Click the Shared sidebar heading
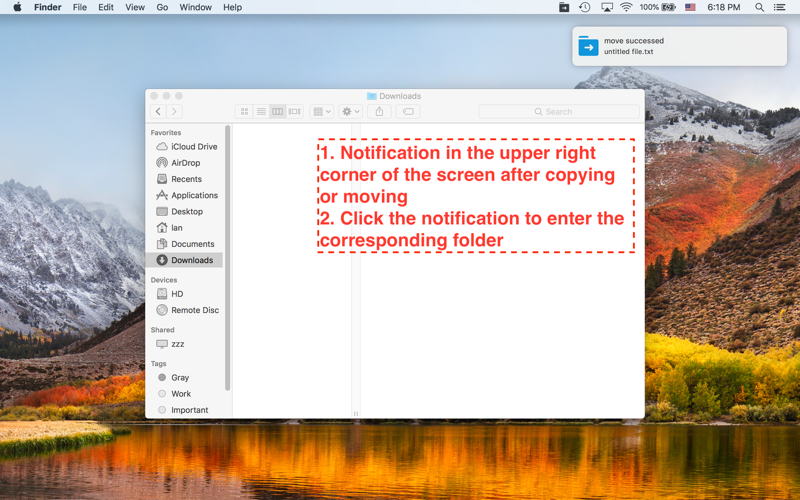Image resolution: width=800 pixels, height=500 pixels. 162,330
